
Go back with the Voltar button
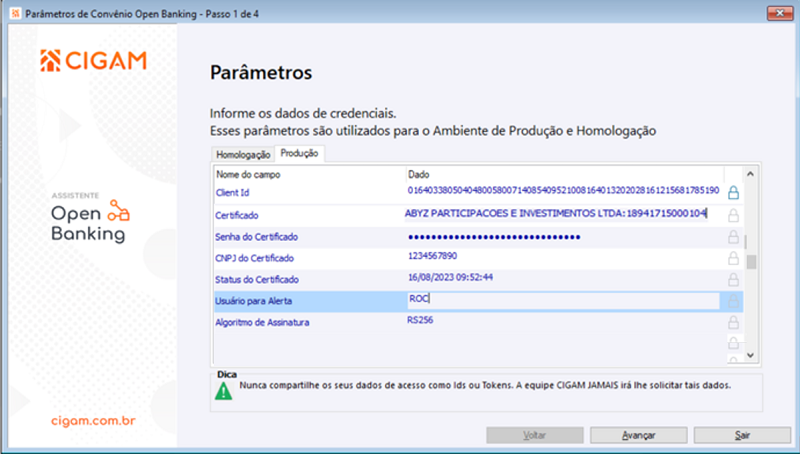[x=535, y=435]
